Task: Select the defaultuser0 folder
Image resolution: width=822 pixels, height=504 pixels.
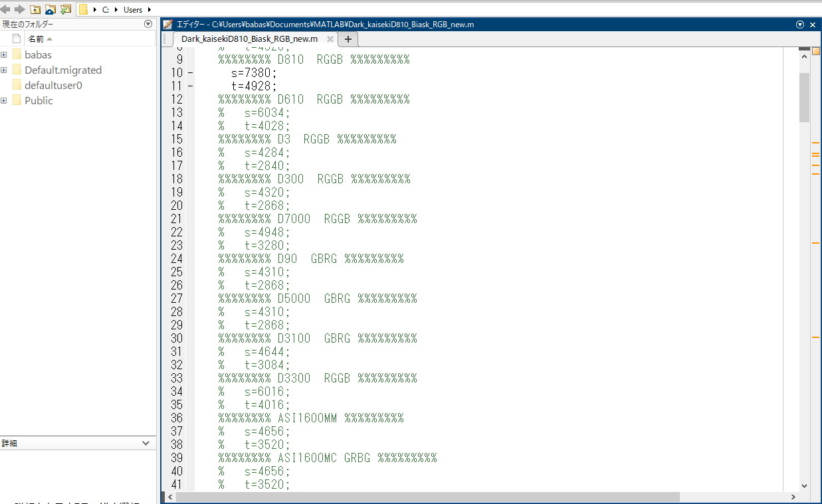Action: pyautogui.click(x=53, y=86)
